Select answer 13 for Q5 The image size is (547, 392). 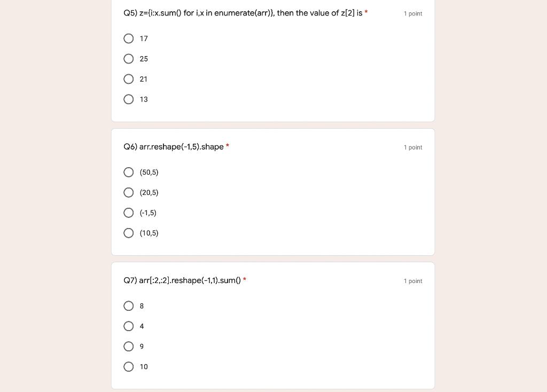(129, 99)
